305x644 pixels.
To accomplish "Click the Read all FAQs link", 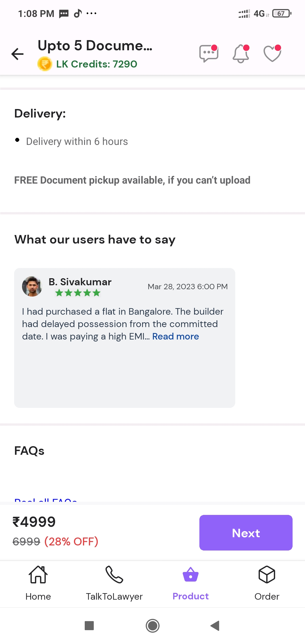I will 46,500.
